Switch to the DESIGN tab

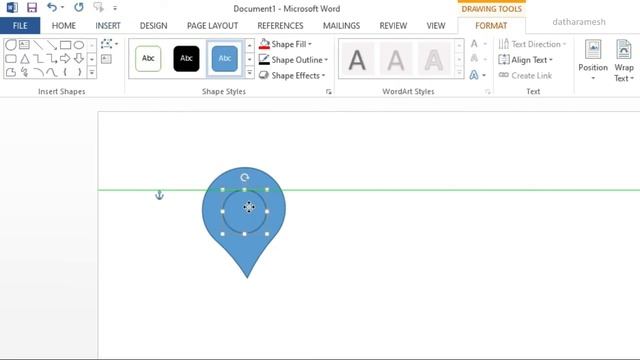[x=153, y=26]
